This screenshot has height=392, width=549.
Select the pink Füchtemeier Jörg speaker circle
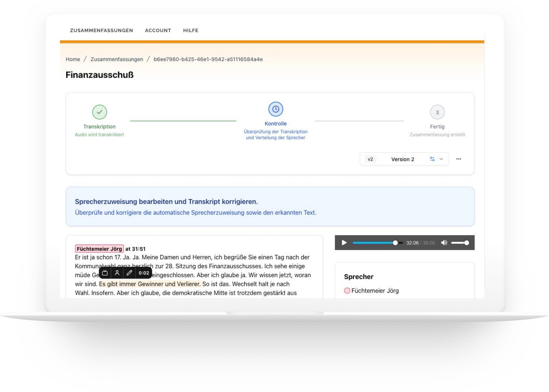pyautogui.click(x=347, y=291)
